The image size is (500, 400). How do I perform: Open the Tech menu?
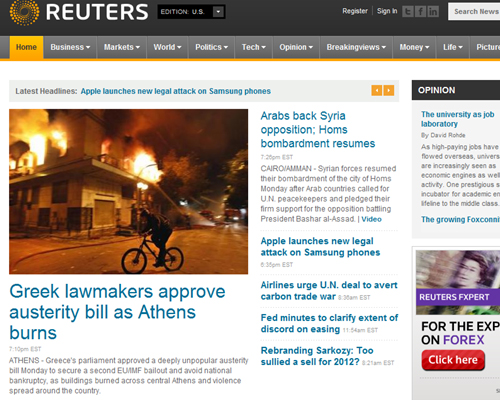coord(254,47)
